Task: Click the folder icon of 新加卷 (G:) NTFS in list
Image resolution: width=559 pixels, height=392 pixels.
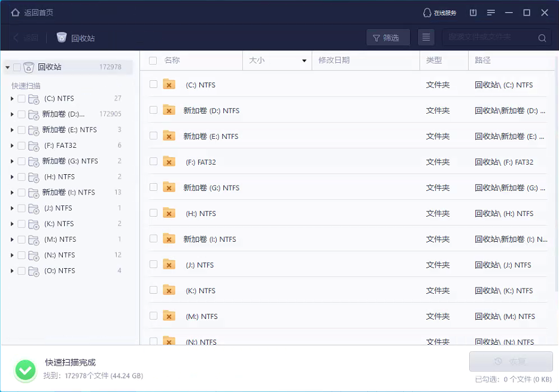Action: coord(169,187)
